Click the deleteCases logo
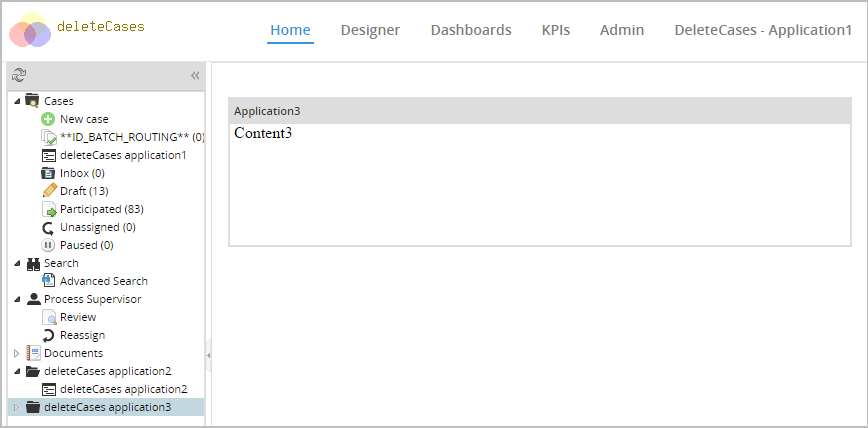The width and height of the screenshot is (868, 428). point(30,31)
